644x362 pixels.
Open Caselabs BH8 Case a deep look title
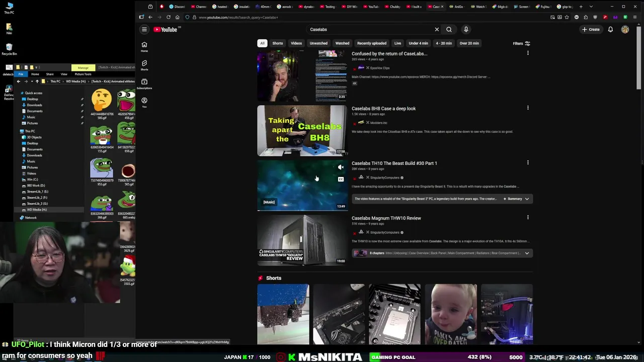coord(383,109)
